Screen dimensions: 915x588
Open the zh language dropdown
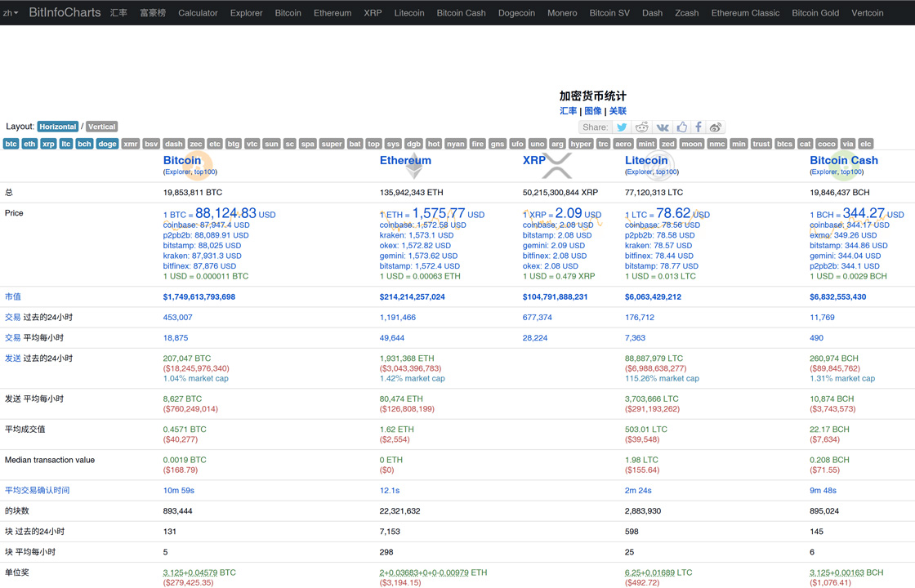click(11, 13)
